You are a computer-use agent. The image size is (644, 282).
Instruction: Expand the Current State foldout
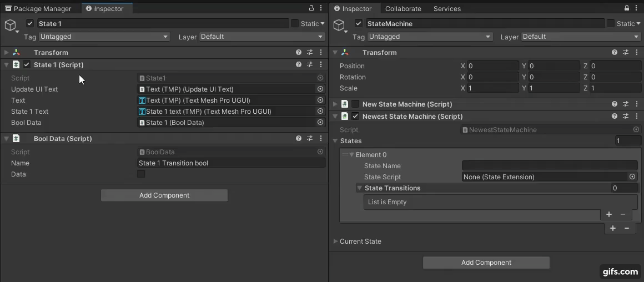click(x=335, y=241)
